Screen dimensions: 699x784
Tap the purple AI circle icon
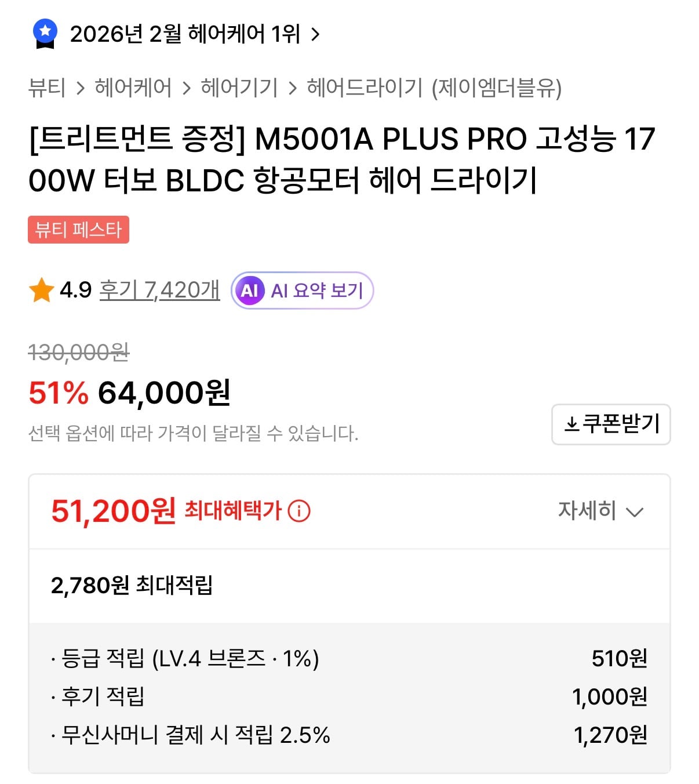pyautogui.click(x=250, y=290)
